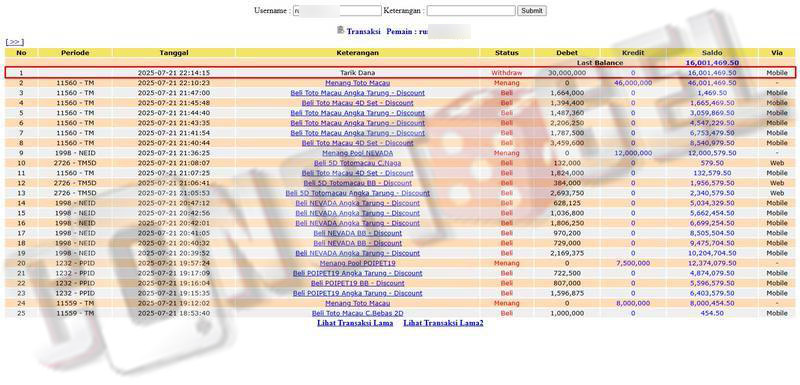The image size is (800, 385).
Task: Open the [>>] next page link
Action: tap(15, 42)
